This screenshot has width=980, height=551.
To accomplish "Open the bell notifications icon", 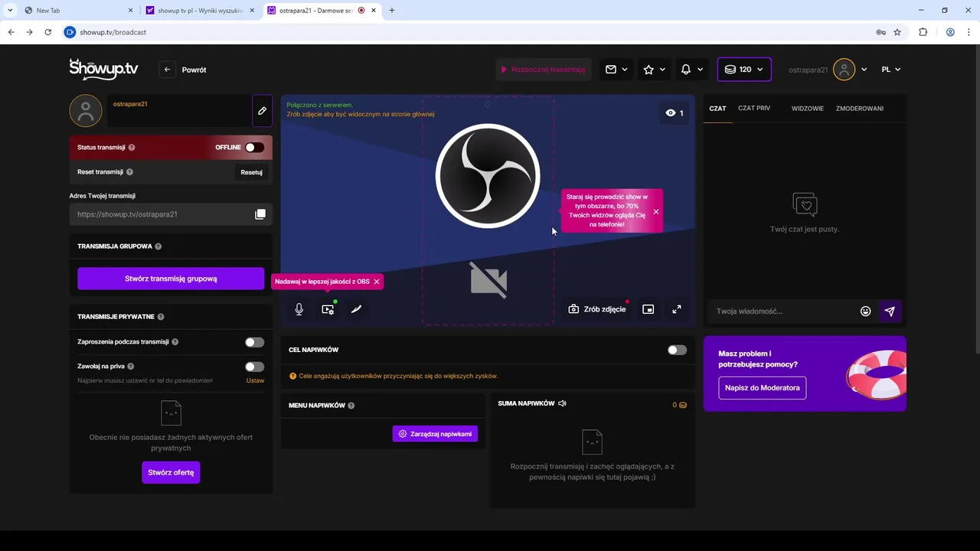I will [x=686, y=70].
